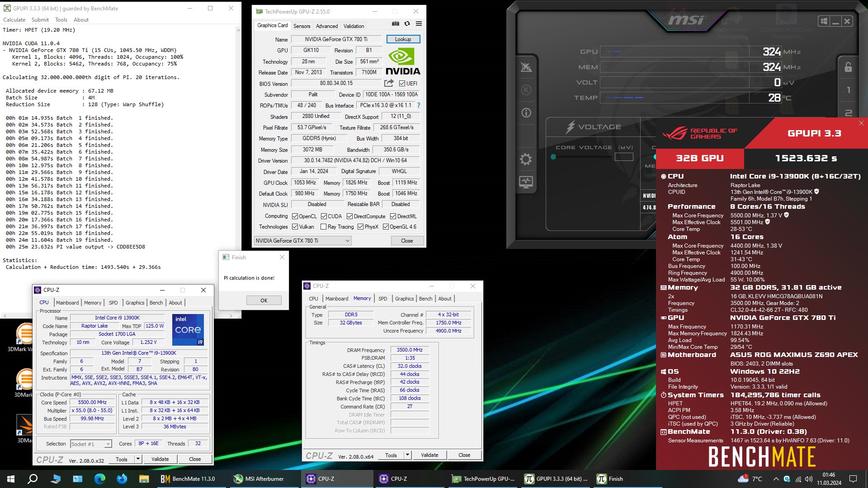Toggle the OpenCL checkbox
The image size is (868, 488).
(295, 216)
